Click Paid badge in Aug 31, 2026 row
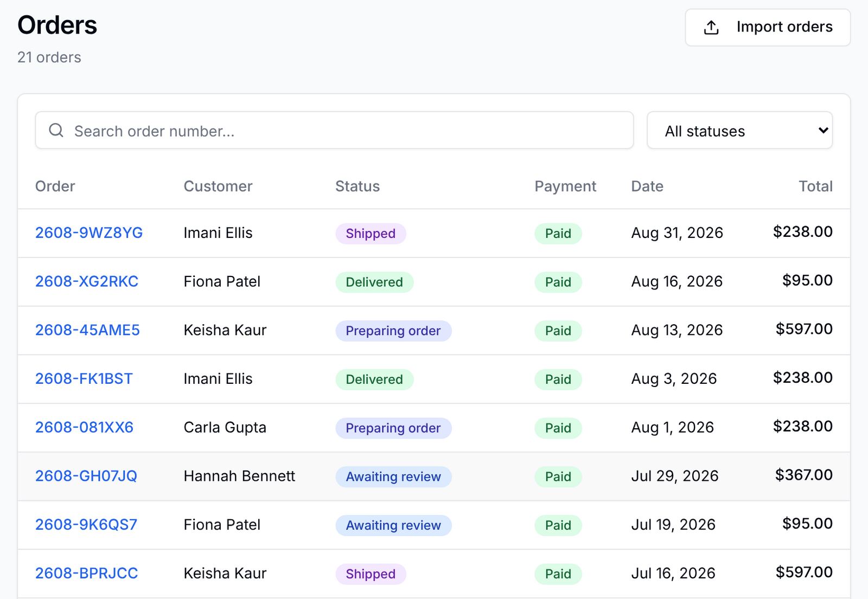Screen dimensions: 868x599 (x=558, y=234)
